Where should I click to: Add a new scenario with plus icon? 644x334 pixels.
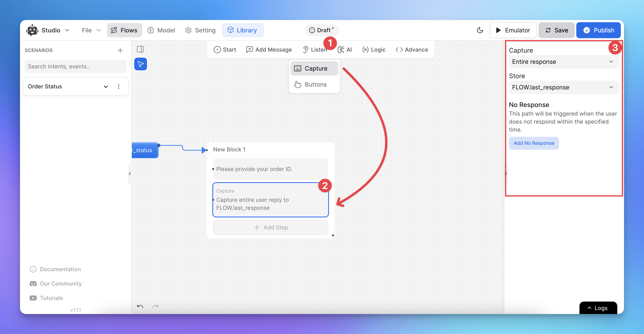click(120, 50)
